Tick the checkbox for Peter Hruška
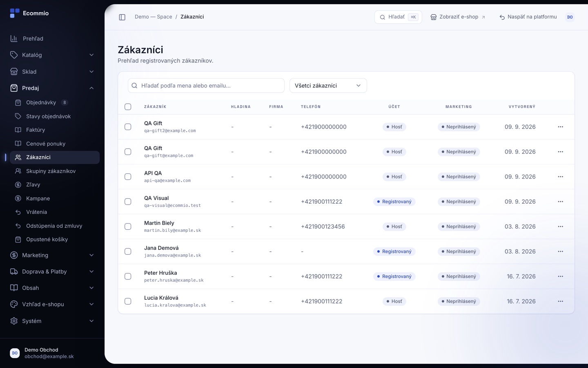Screen dimensions: 588x368 click(x=128, y=276)
